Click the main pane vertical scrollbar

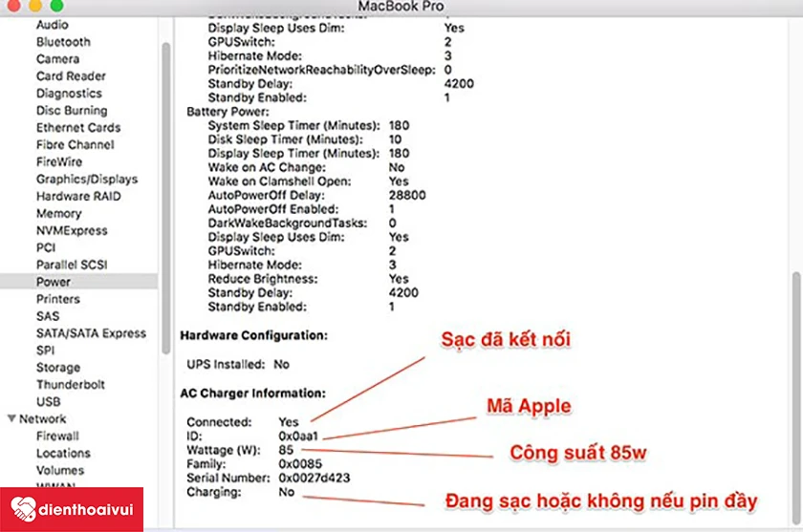click(x=795, y=396)
